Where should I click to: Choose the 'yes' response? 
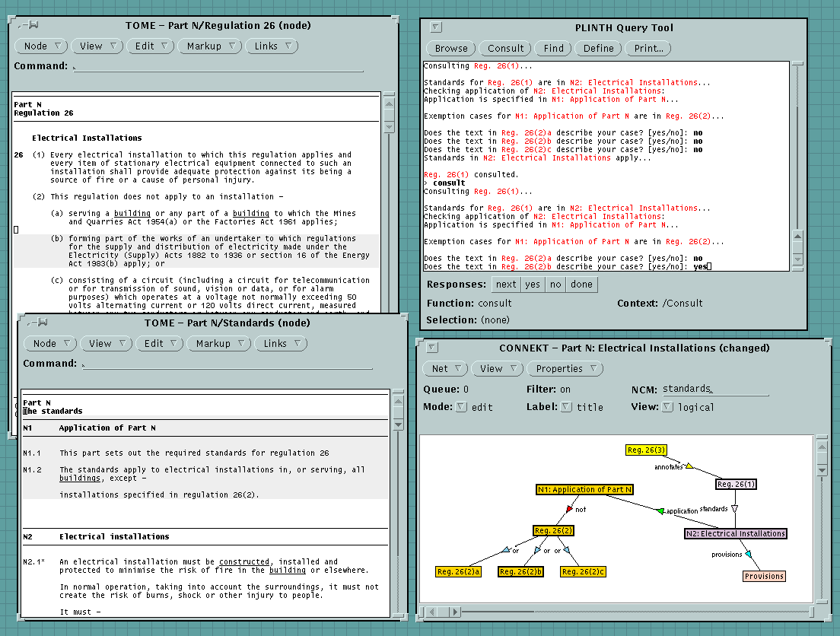click(533, 284)
